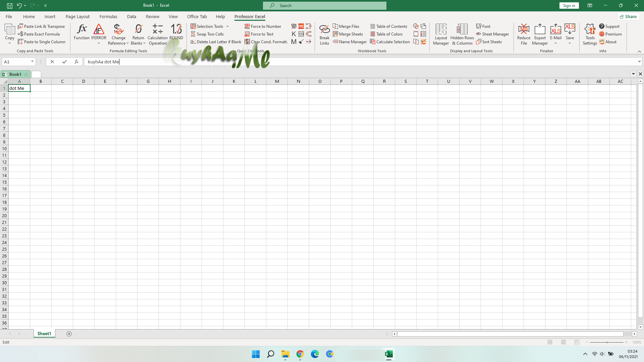Open Name Manager in Professor Excel
644x362 pixels.
click(x=350, y=42)
